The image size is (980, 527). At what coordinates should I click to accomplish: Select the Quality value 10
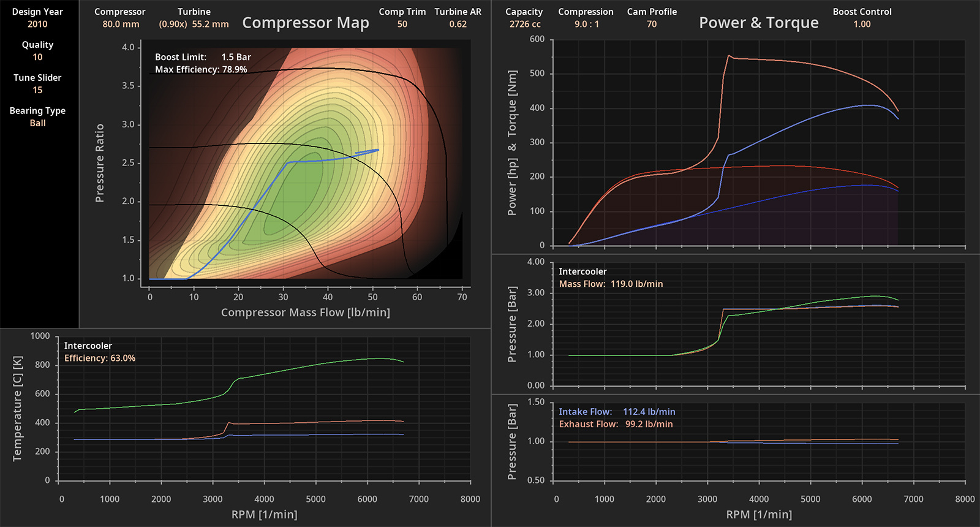coord(37,57)
